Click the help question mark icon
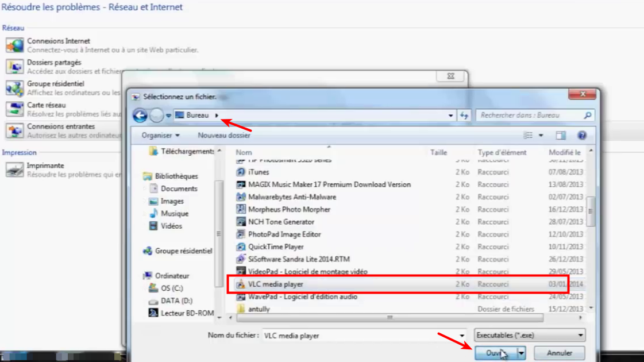644x362 pixels. [582, 136]
